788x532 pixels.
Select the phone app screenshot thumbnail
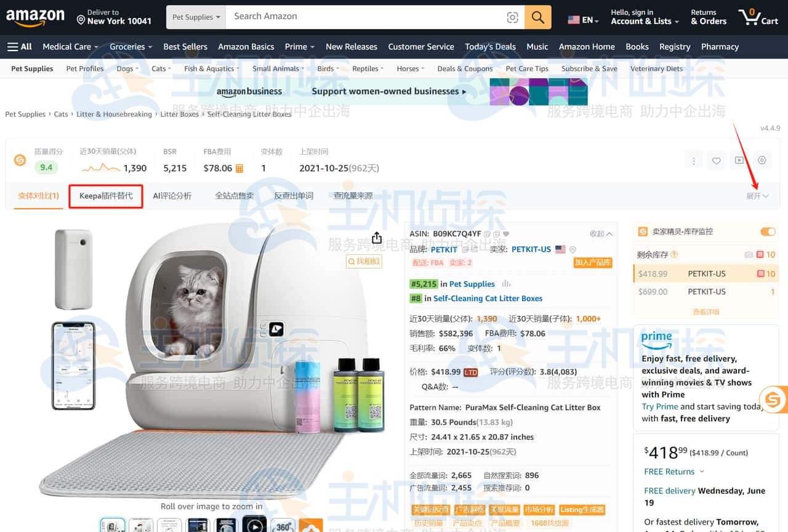click(73, 366)
